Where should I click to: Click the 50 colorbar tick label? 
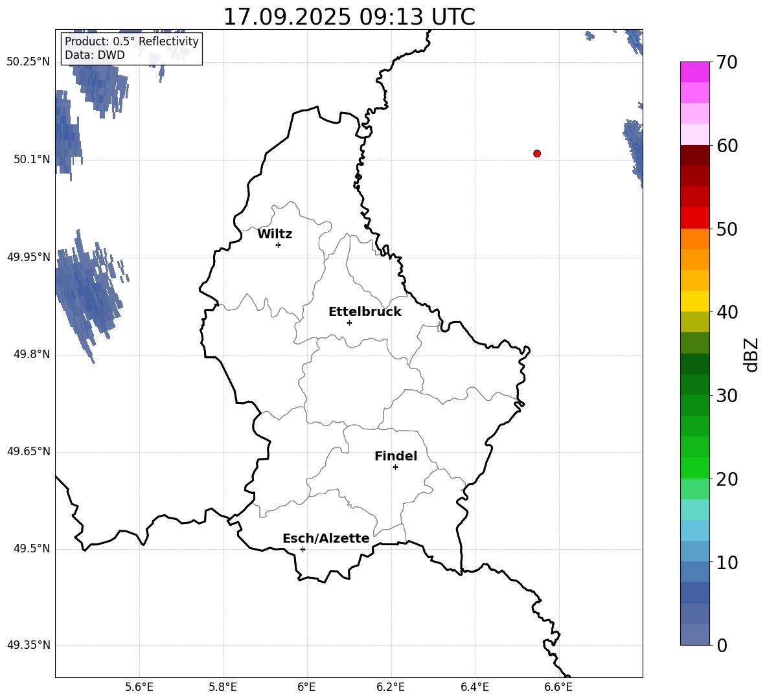(727, 229)
